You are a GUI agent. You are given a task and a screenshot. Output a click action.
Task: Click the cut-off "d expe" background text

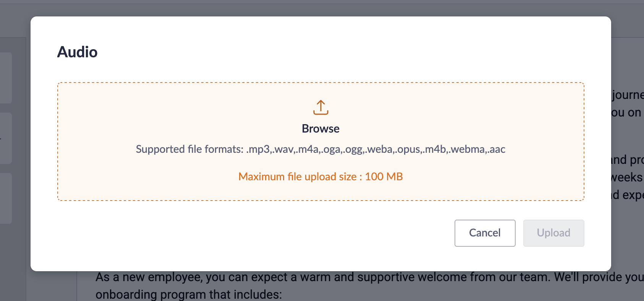click(x=628, y=195)
